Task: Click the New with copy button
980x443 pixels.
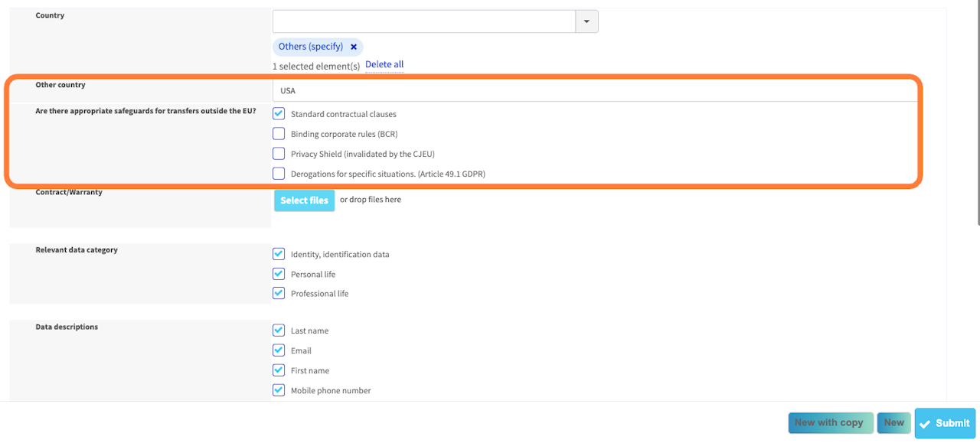Action: [x=830, y=422]
